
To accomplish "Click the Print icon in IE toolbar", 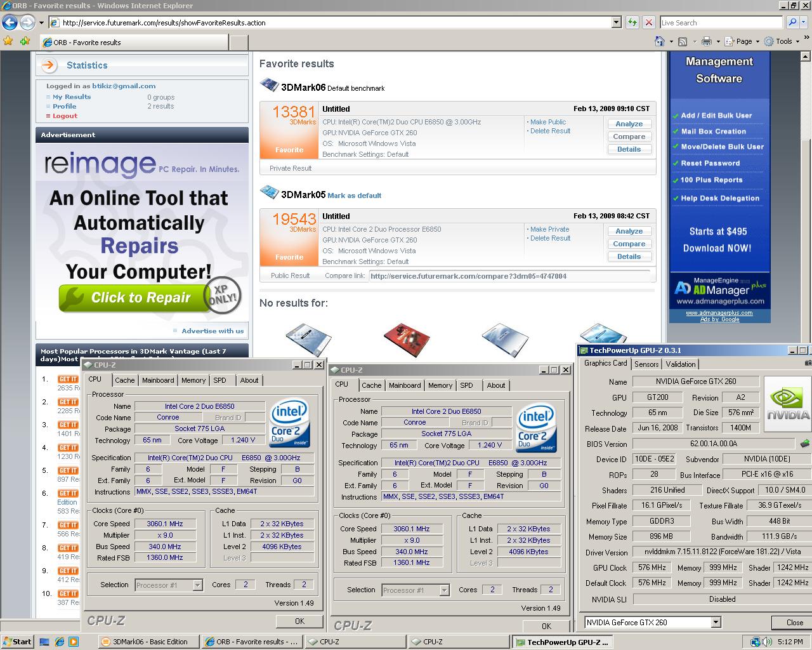I will [707, 41].
